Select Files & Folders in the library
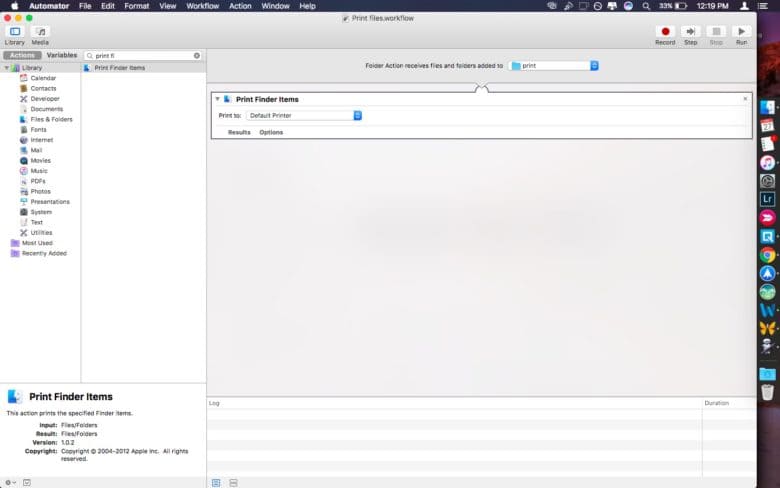 [x=50, y=119]
